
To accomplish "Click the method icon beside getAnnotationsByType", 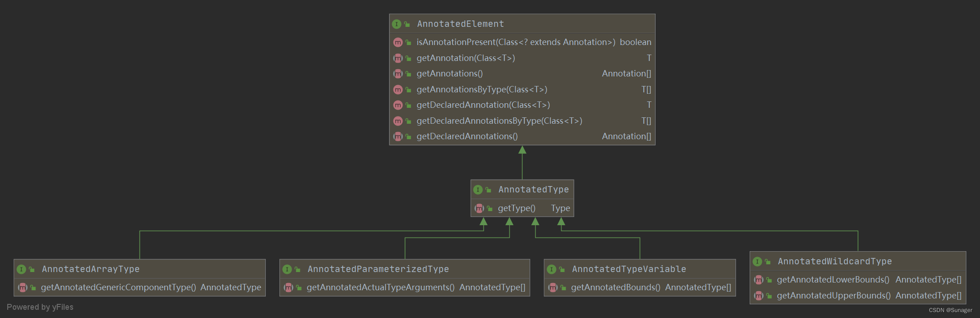I will (398, 90).
